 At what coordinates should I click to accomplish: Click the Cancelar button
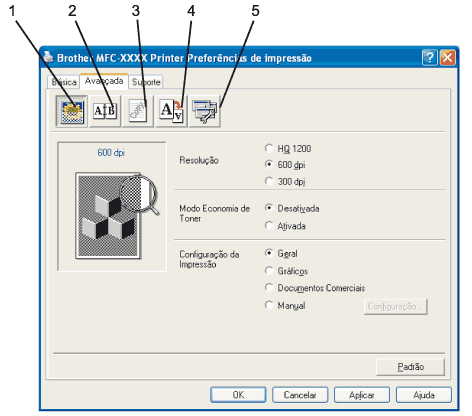pos(300,395)
